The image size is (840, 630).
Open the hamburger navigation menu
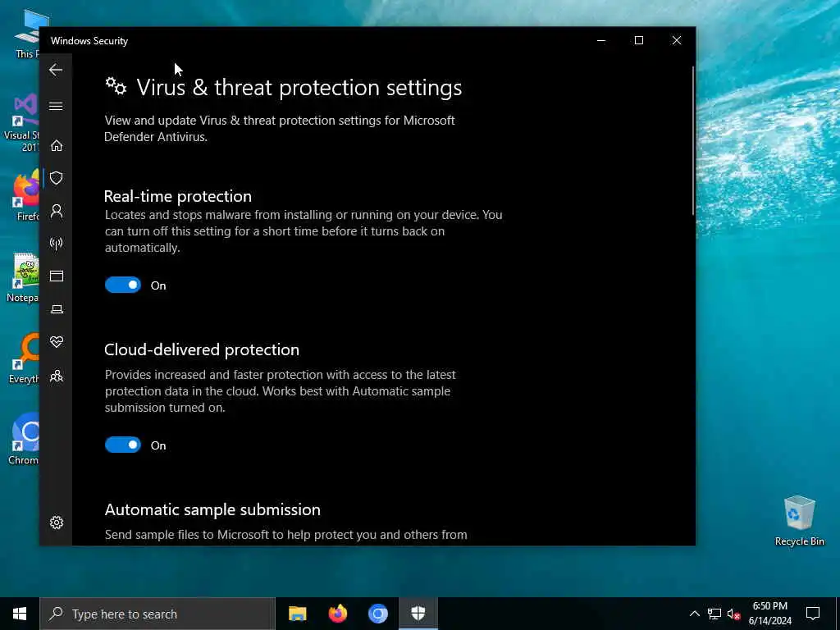pos(56,106)
